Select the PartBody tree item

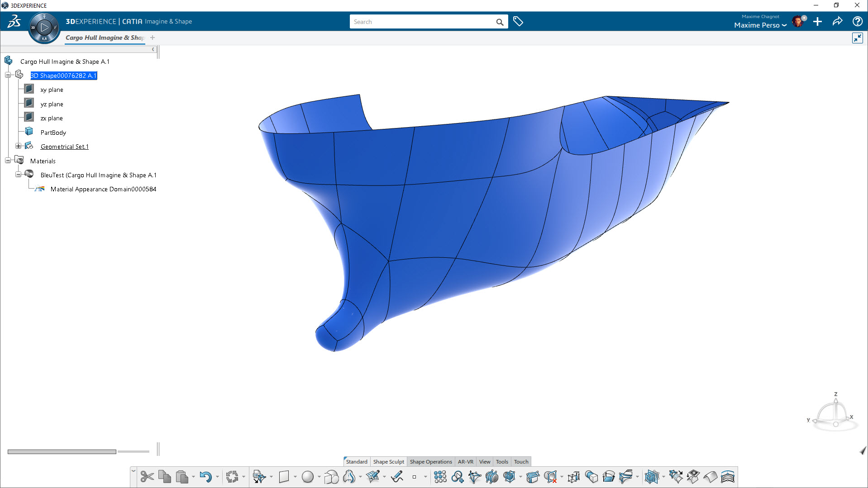[53, 133]
